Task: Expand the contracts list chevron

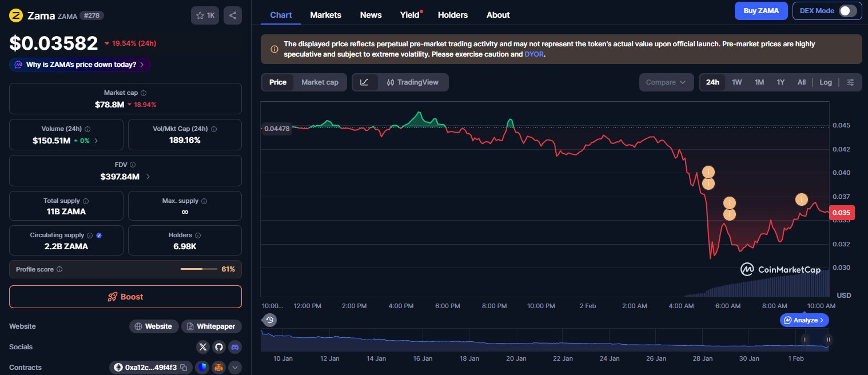Action: (x=235, y=368)
